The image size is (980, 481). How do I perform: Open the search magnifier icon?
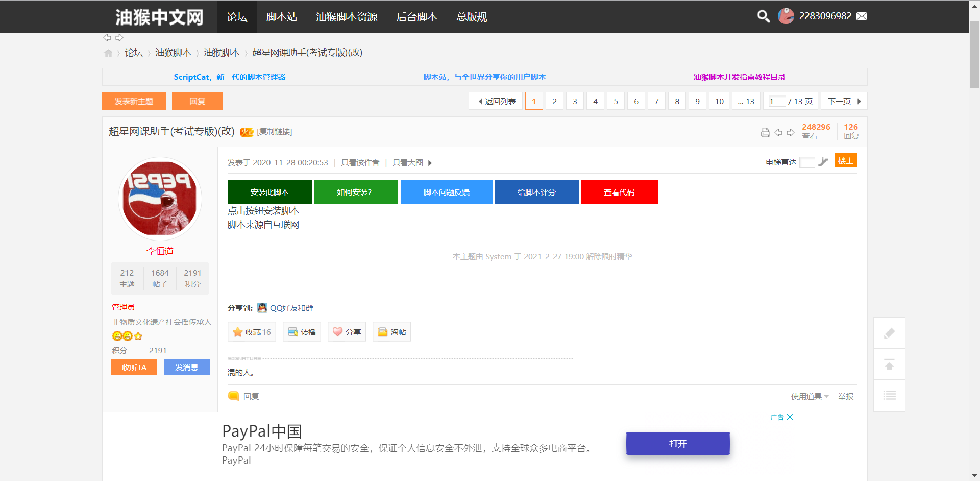tap(763, 16)
